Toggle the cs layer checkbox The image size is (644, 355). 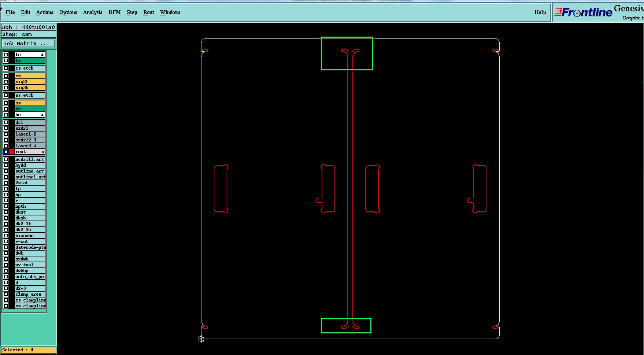click(6, 76)
